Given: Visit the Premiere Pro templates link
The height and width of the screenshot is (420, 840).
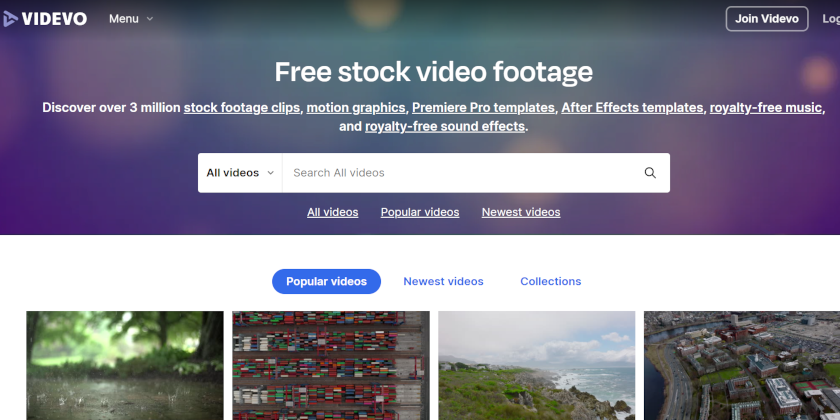Looking at the screenshot, I should (483, 108).
